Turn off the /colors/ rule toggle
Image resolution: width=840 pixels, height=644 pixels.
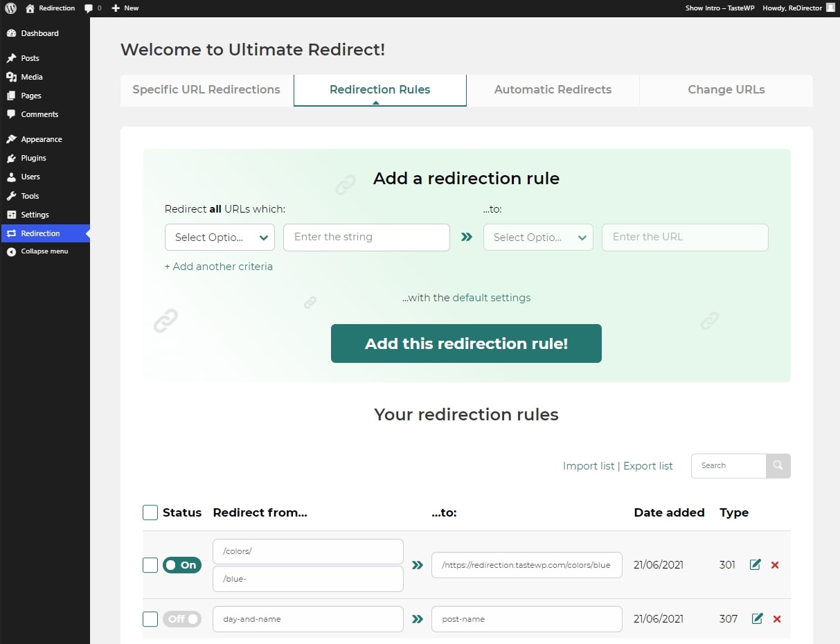(x=182, y=565)
